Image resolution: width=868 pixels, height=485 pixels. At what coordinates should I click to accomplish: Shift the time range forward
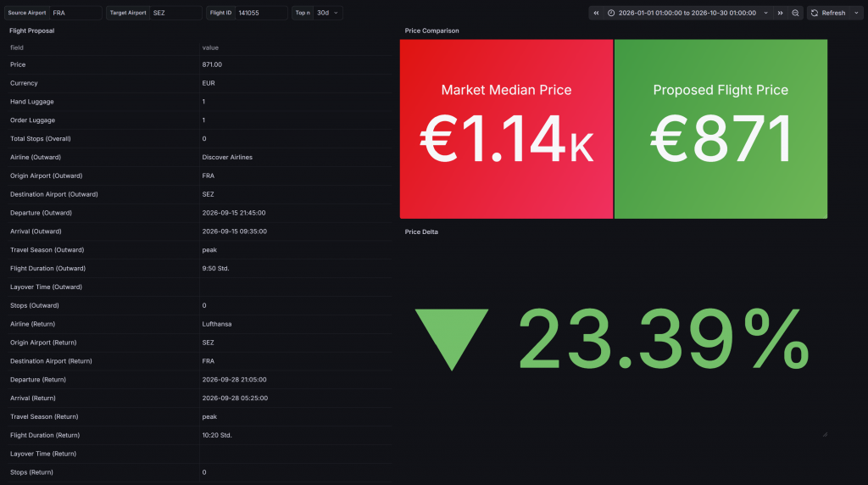point(780,13)
